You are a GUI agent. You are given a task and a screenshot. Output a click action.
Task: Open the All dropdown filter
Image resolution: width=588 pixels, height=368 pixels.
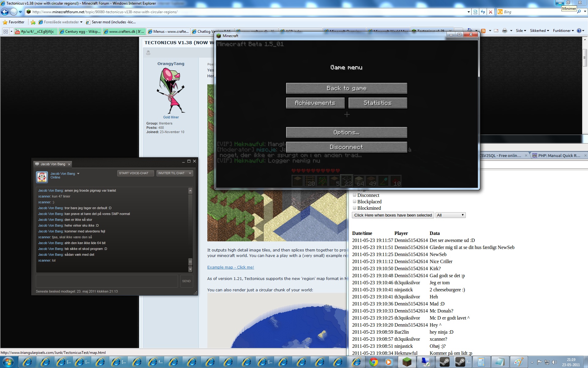(450, 215)
